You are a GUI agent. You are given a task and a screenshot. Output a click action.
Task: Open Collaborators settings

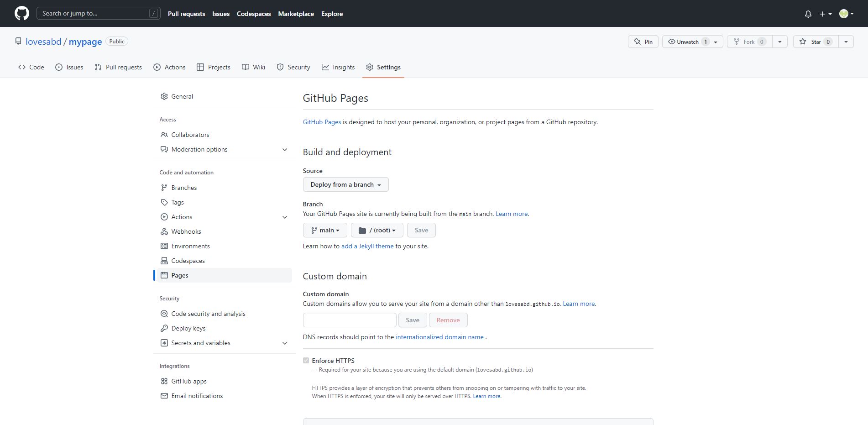(x=225, y=135)
